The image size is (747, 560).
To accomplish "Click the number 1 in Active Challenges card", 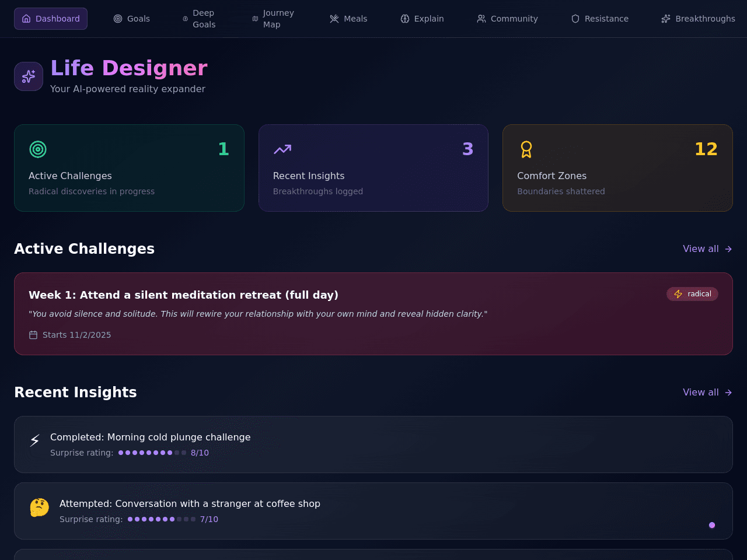I will pyautogui.click(x=224, y=149).
